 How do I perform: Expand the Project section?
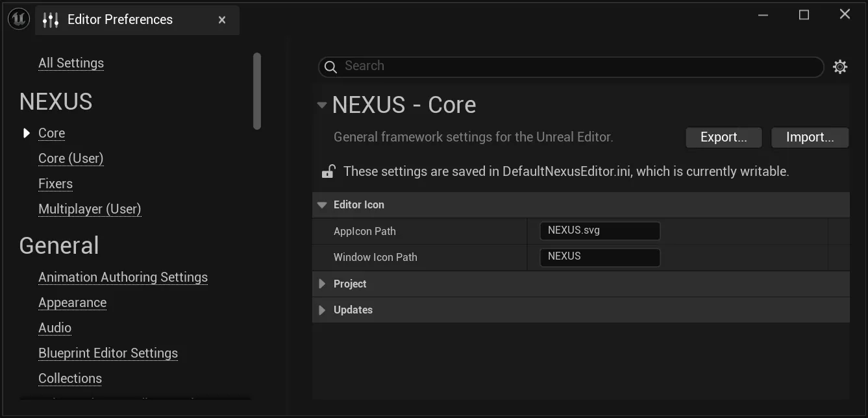[x=322, y=284]
